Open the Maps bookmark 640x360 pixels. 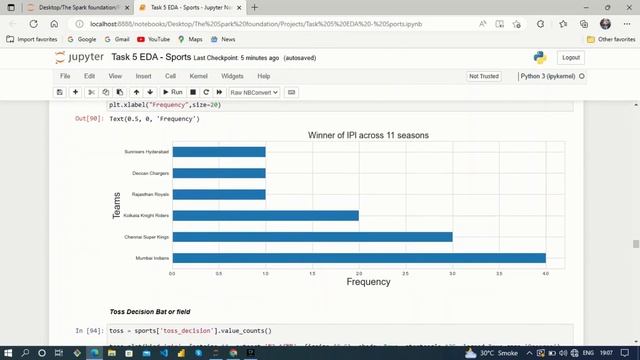tap(190, 39)
